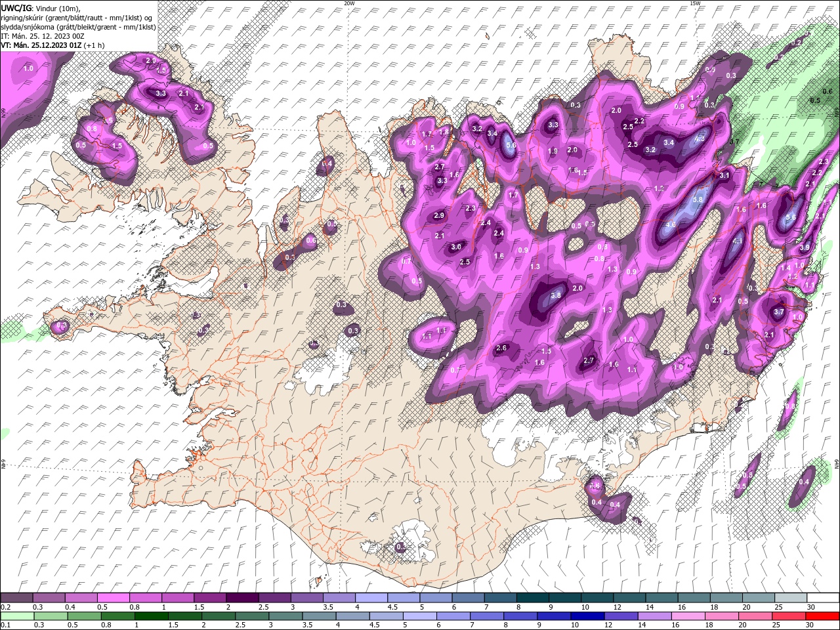Select the 25–30 red-pink swatch in lower legend
The width and height of the screenshot is (840, 630).
pos(789,616)
